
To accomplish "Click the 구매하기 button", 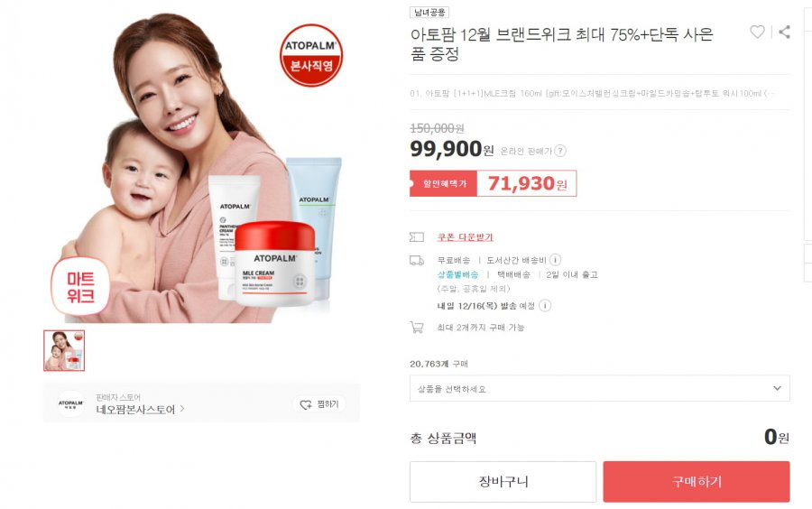I will 697,482.
